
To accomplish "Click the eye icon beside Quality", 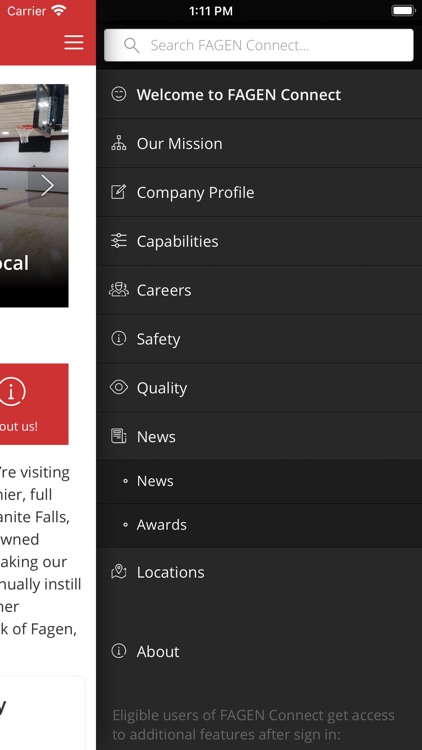I will 118,387.
